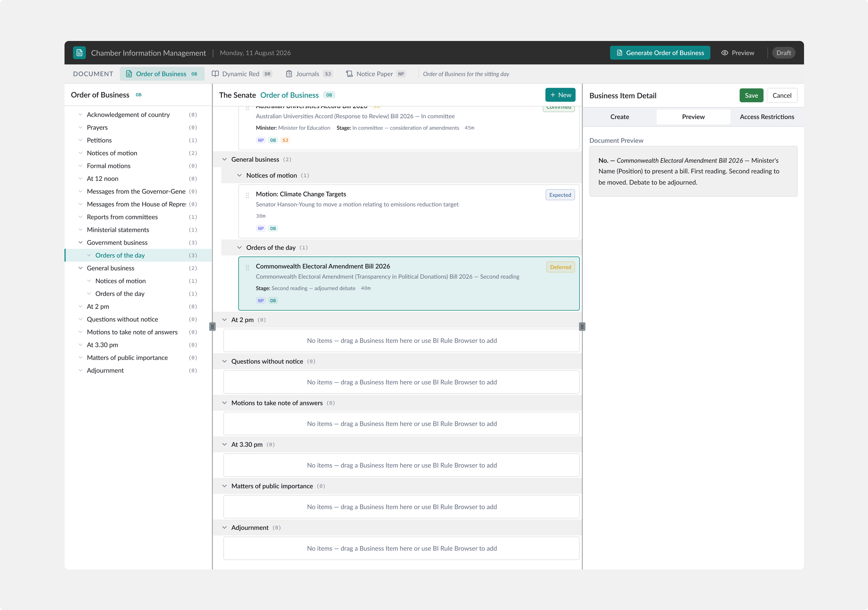Select the Preview tab in detail panel
Viewport: 868px width, 610px height.
[x=693, y=117]
